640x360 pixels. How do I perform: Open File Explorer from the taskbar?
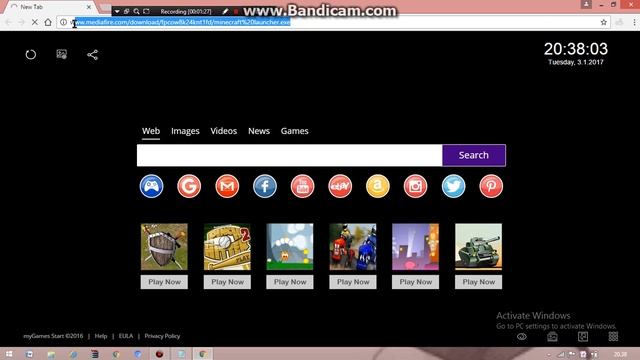click(51, 354)
